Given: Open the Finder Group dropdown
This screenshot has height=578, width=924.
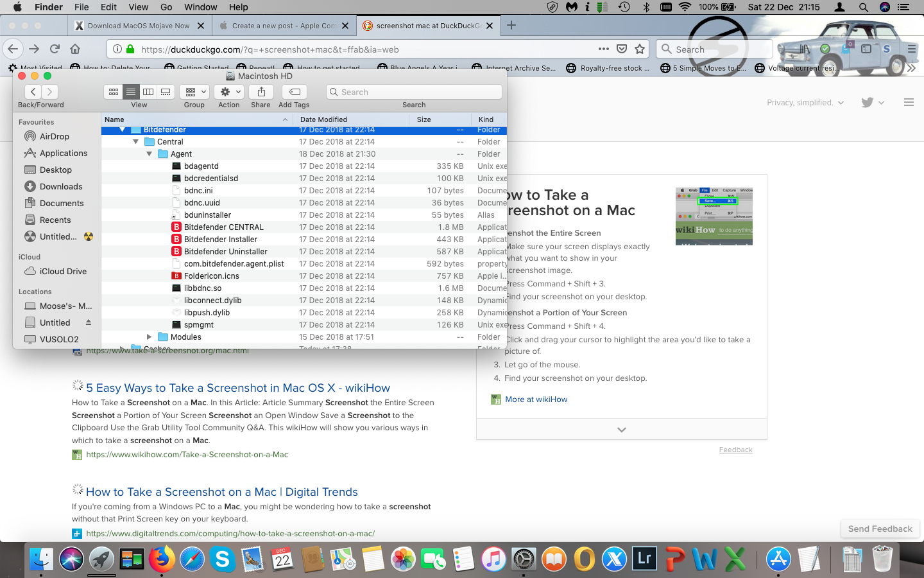Looking at the screenshot, I should [x=194, y=92].
